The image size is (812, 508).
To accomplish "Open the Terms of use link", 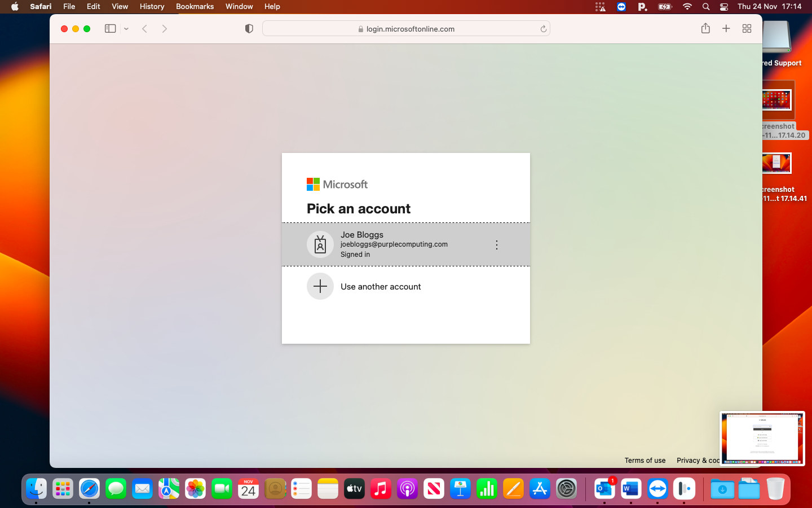I will pyautogui.click(x=645, y=461).
